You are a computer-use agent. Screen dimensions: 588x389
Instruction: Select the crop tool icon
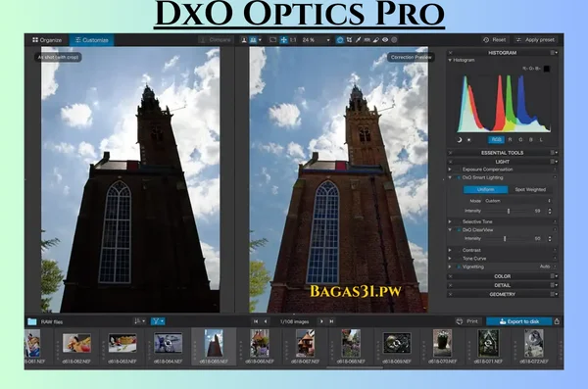coord(350,40)
